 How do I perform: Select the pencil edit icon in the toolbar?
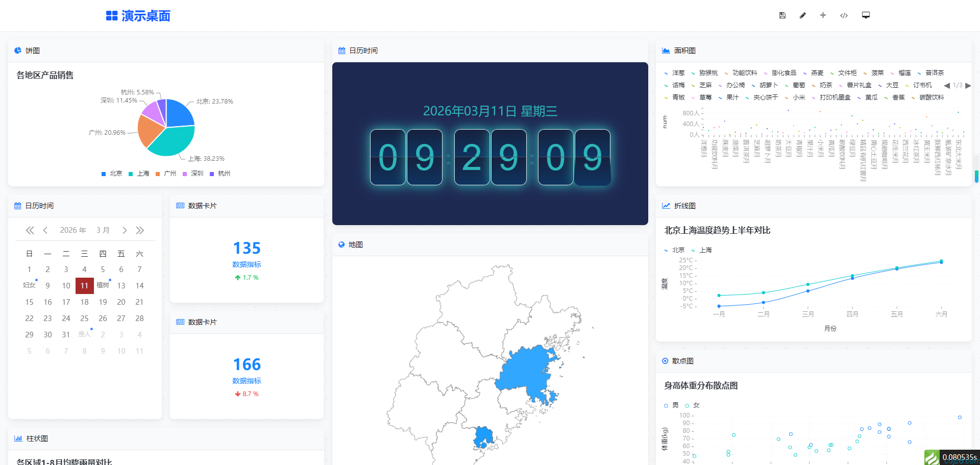point(802,15)
